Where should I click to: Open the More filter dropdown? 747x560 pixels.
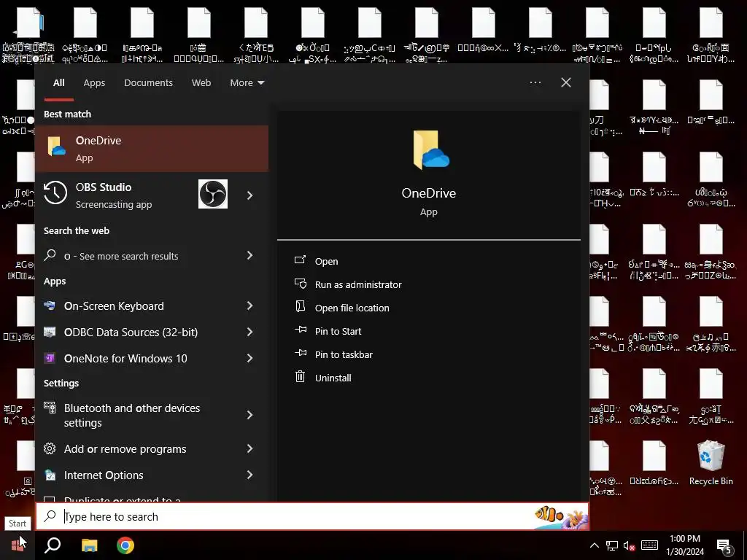(247, 83)
